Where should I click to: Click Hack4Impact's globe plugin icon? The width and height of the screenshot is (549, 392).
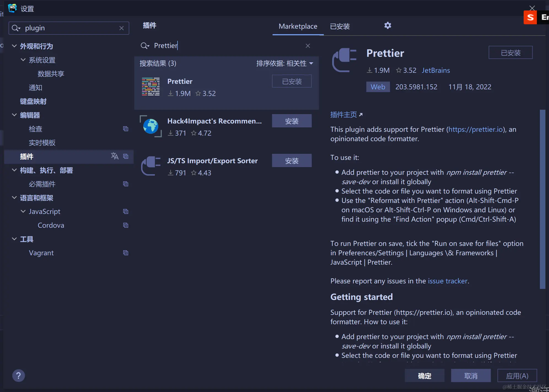(x=150, y=127)
